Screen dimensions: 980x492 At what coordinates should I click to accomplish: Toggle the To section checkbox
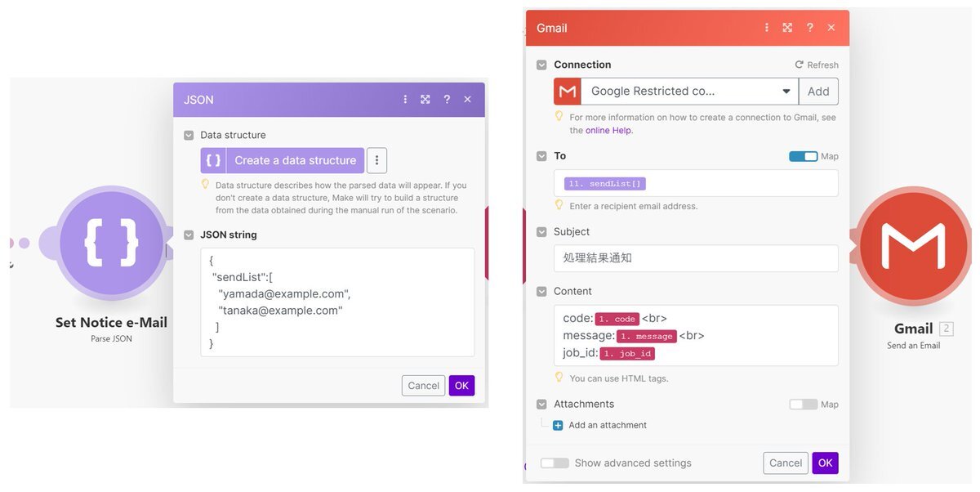tap(541, 156)
